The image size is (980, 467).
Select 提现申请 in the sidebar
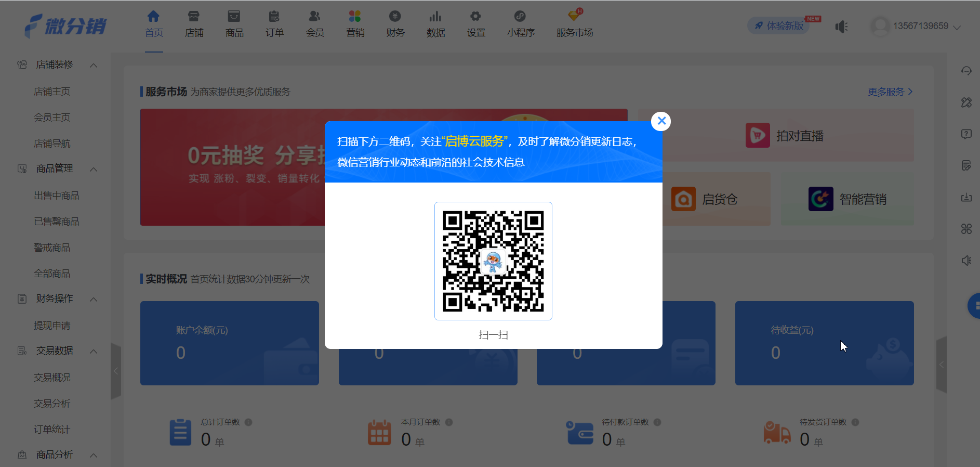52,326
